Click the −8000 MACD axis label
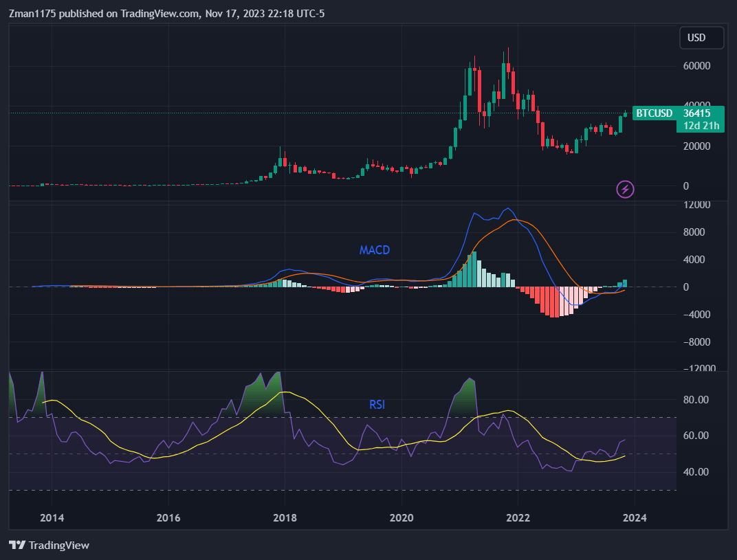This screenshot has height=560, width=737. [x=696, y=342]
